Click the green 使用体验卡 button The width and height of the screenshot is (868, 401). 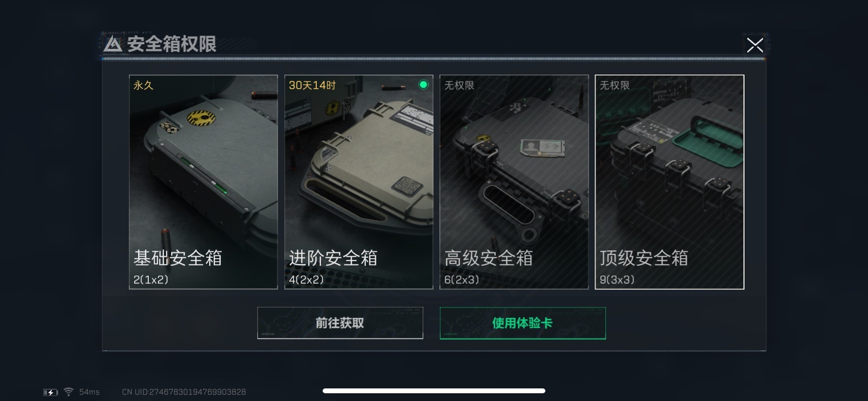click(523, 323)
